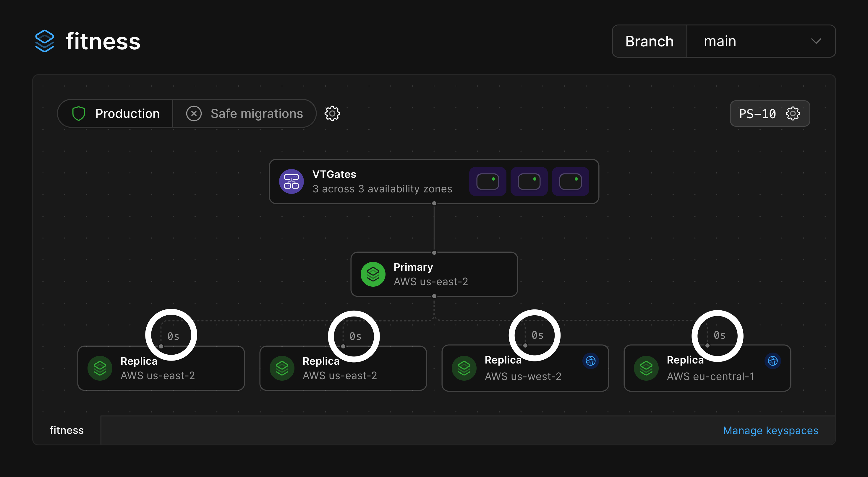The height and width of the screenshot is (477, 868).
Task: Select the fitness keyspace tab
Action: pyautogui.click(x=67, y=430)
